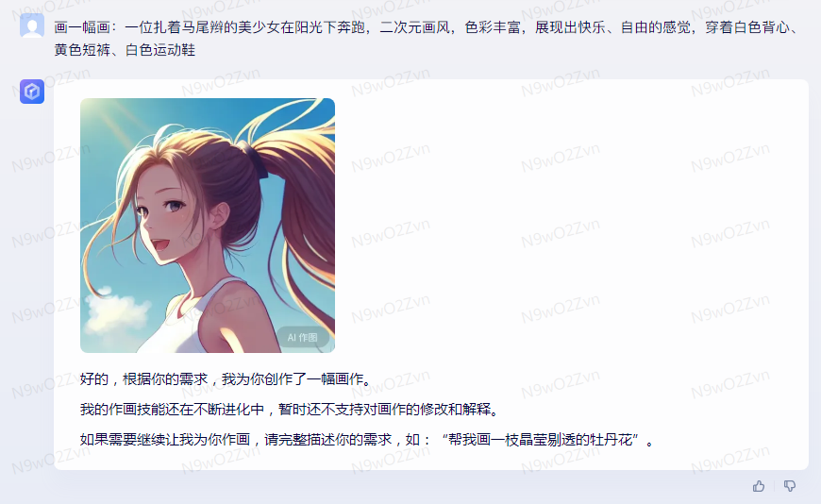Click the text "如果需要继续让我为你作画"
This screenshot has height=504, width=821.
tap(165, 440)
